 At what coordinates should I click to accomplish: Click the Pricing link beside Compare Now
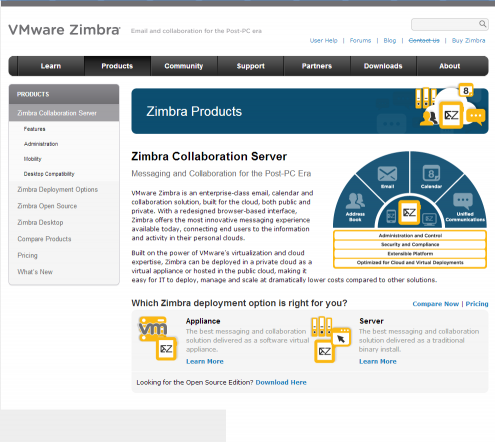[477, 304]
